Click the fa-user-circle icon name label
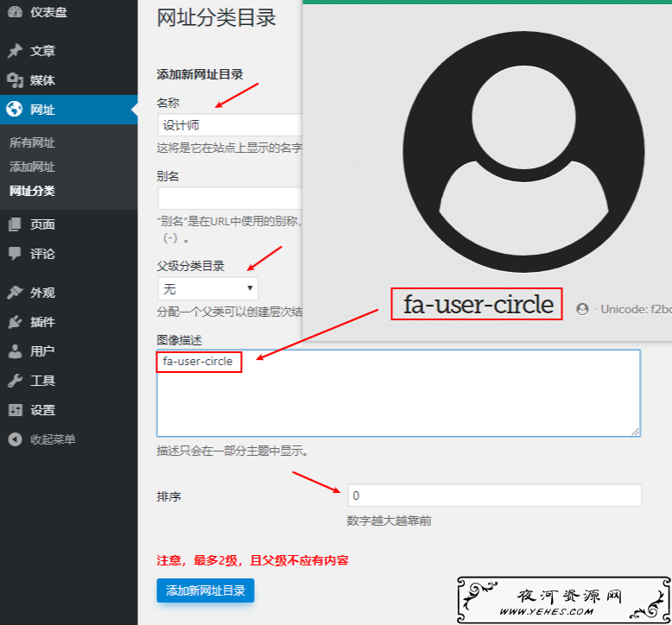 click(x=478, y=305)
